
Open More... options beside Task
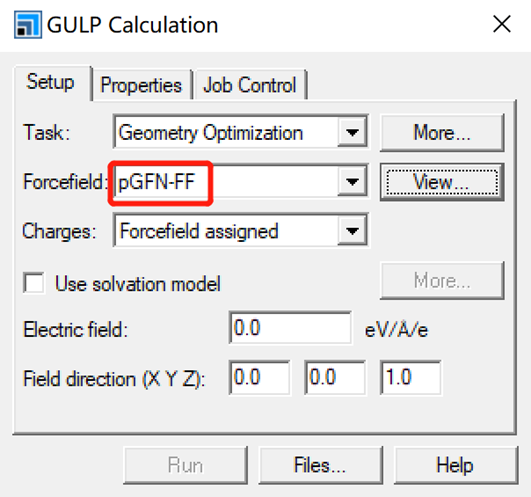[x=442, y=133]
